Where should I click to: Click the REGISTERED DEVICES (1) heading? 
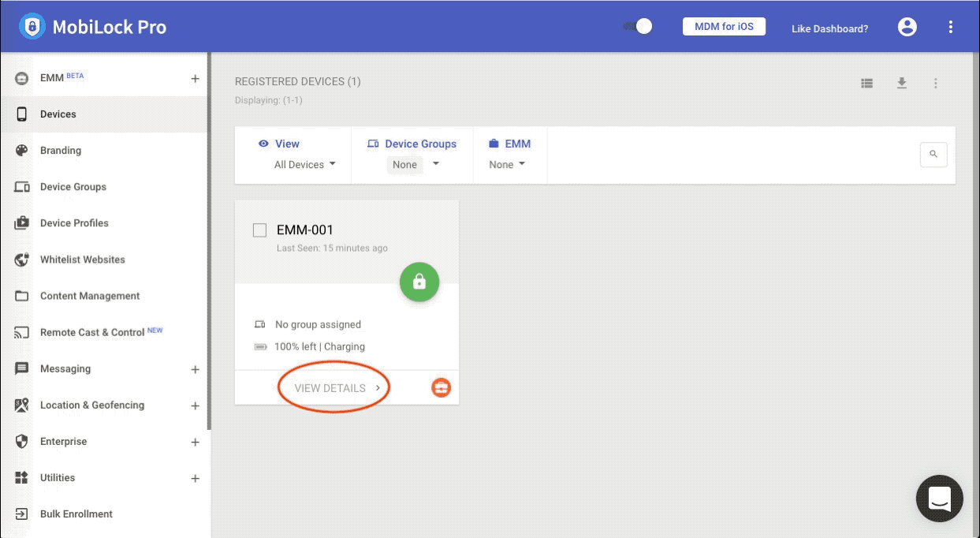[298, 81]
